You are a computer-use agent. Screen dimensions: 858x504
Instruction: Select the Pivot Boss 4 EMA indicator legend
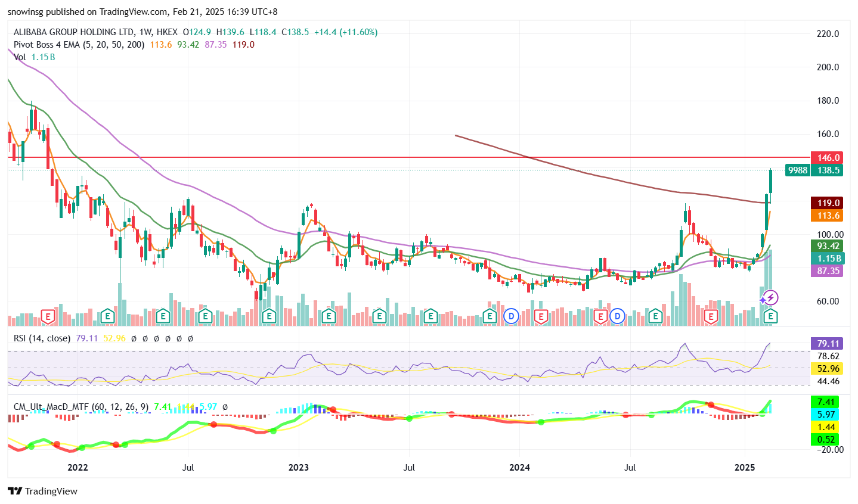coord(79,45)
